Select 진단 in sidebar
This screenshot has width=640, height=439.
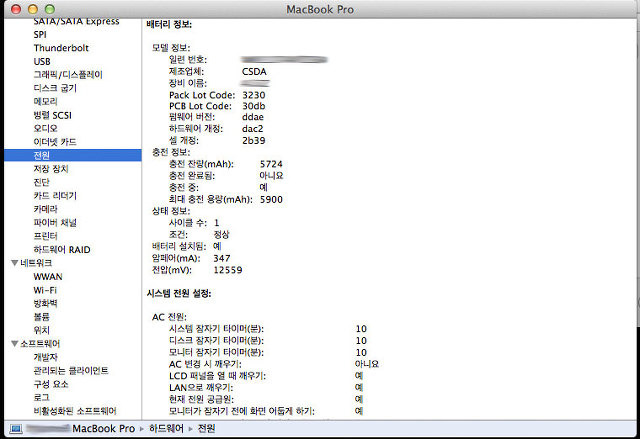[41, 182]
